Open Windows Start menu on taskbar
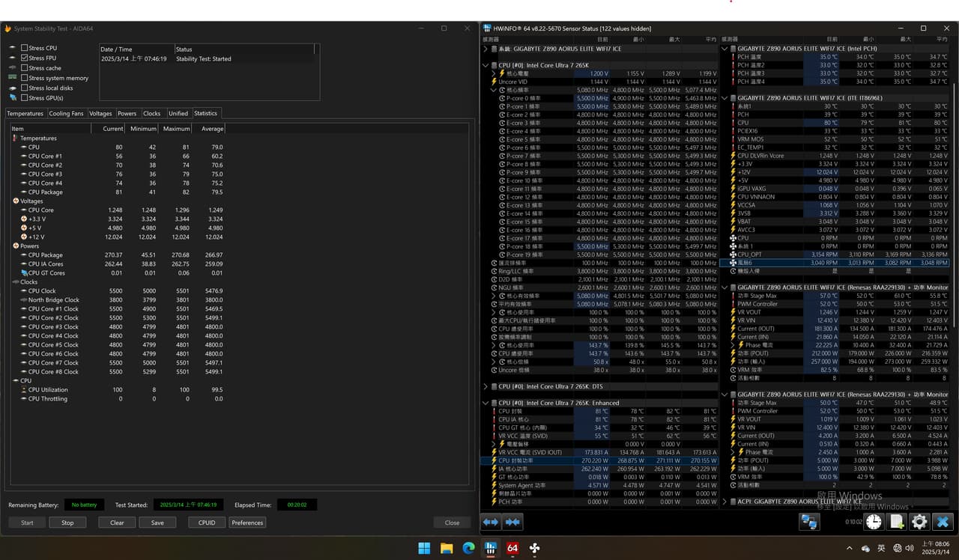 point(425,548)
